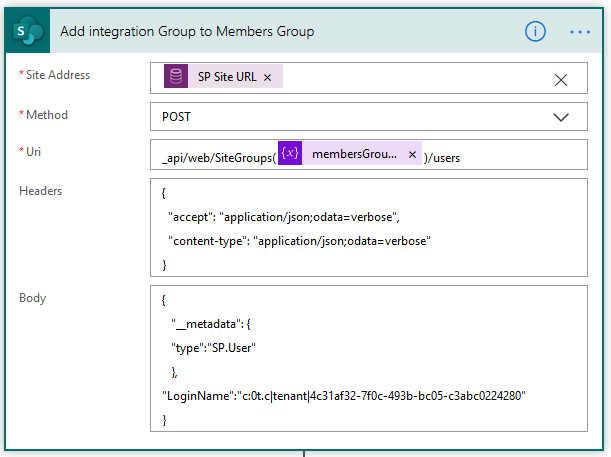
Task: Select the POST value in Method box
Action: point(177,117)
